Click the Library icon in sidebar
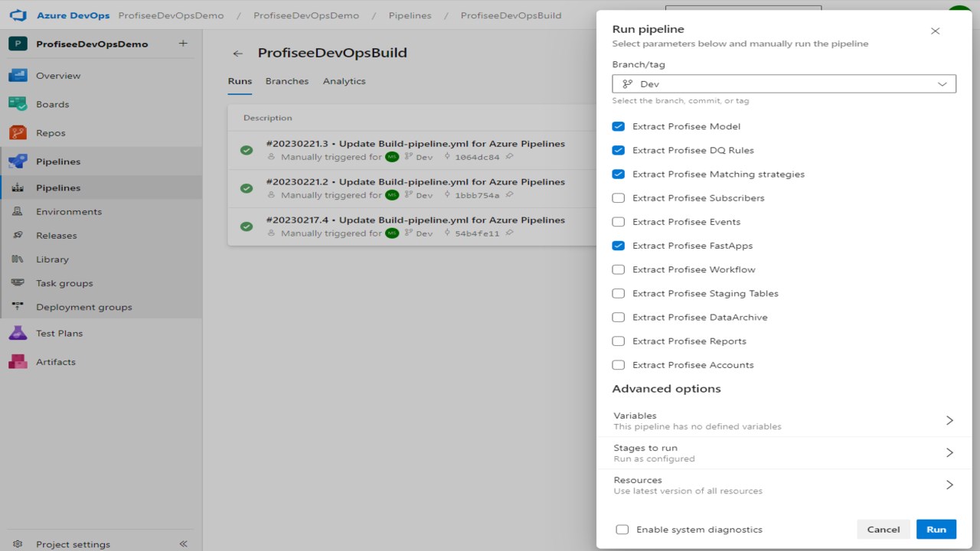This screenshot has width=980, height=551. pos(18,259)
